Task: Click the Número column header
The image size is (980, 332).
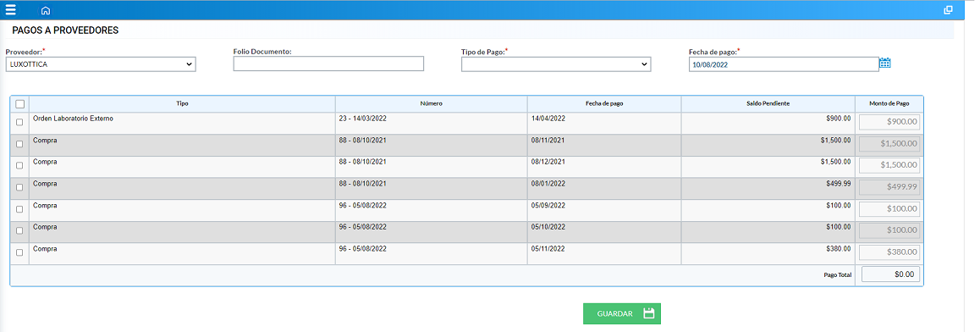Action: click(x=432, y=104)
